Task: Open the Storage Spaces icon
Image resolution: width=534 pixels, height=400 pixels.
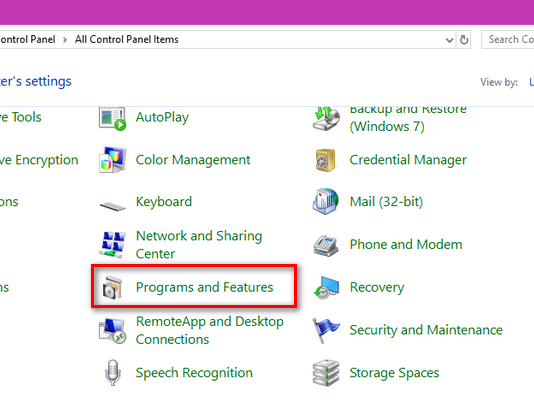Action: pyautogui.click(x=326, y=373)
